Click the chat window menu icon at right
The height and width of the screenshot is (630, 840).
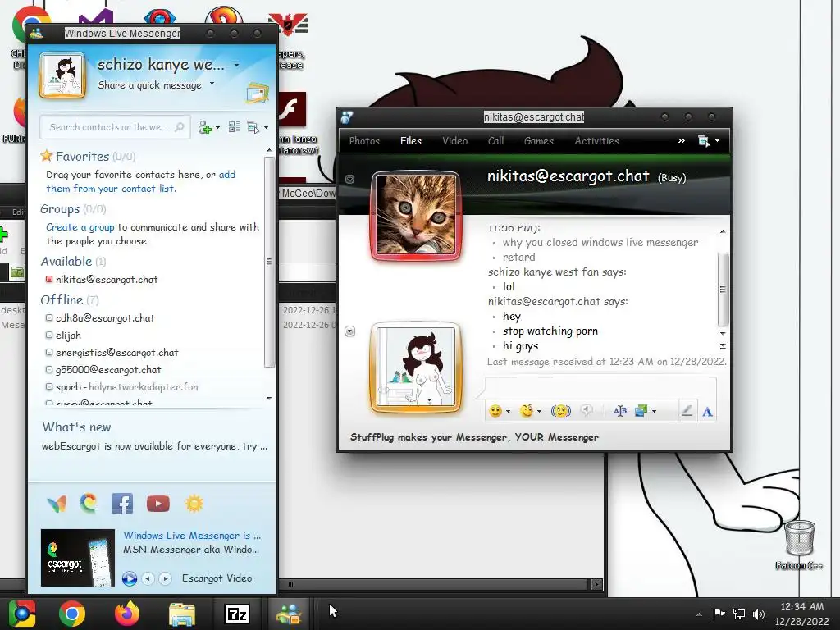coord(703,141)
